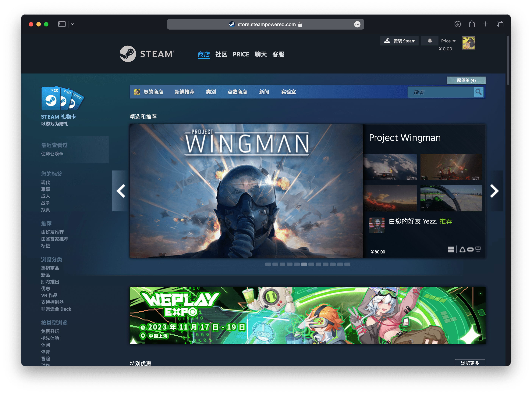The height and width of the screenshot is (394, 532).
Task: Click the 愿望单 (4) wishlist button
Action: 466,80
